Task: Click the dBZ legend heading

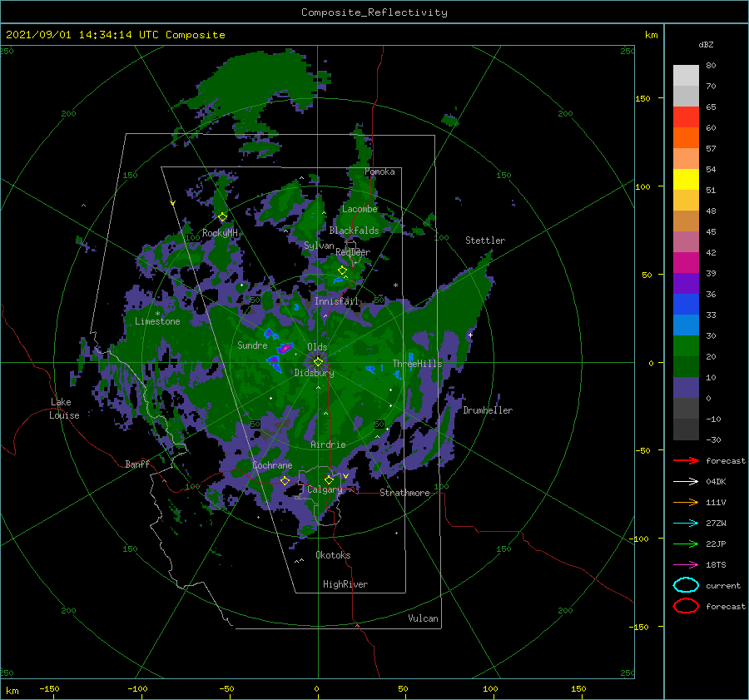Action: coord(706,45)
